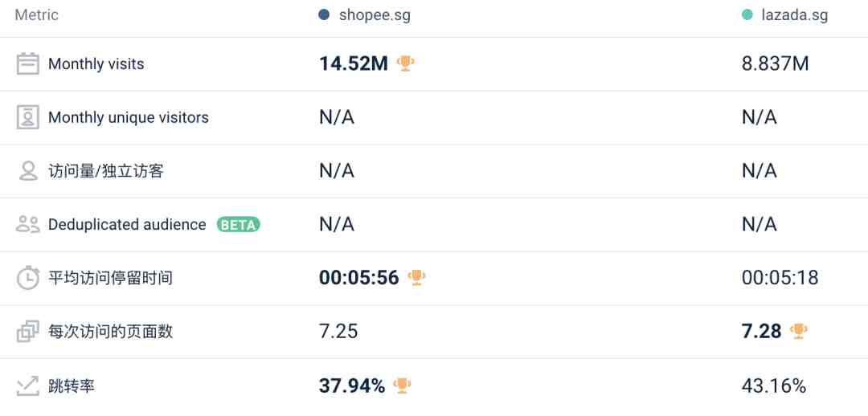The height and width of the screenshot is (416, 868).
Task: Select lazada.sg monthly visits value 8.837M
Action: [775, 63]
